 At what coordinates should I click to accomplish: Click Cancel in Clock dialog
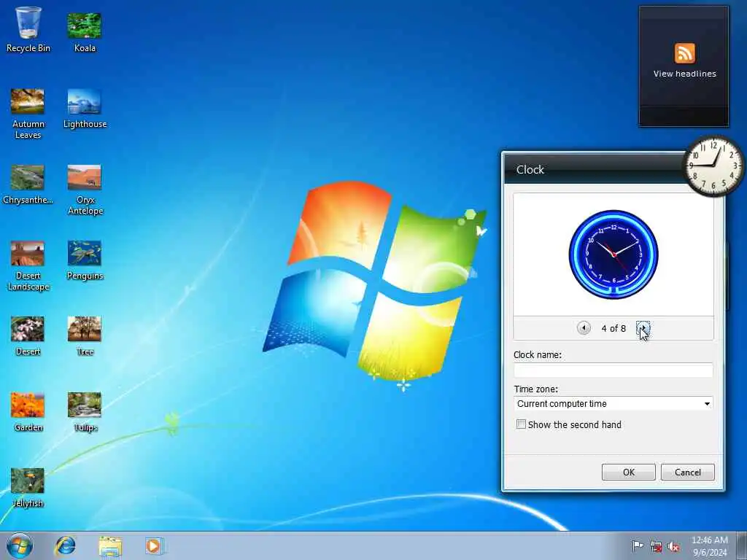(x=687, y=472)
